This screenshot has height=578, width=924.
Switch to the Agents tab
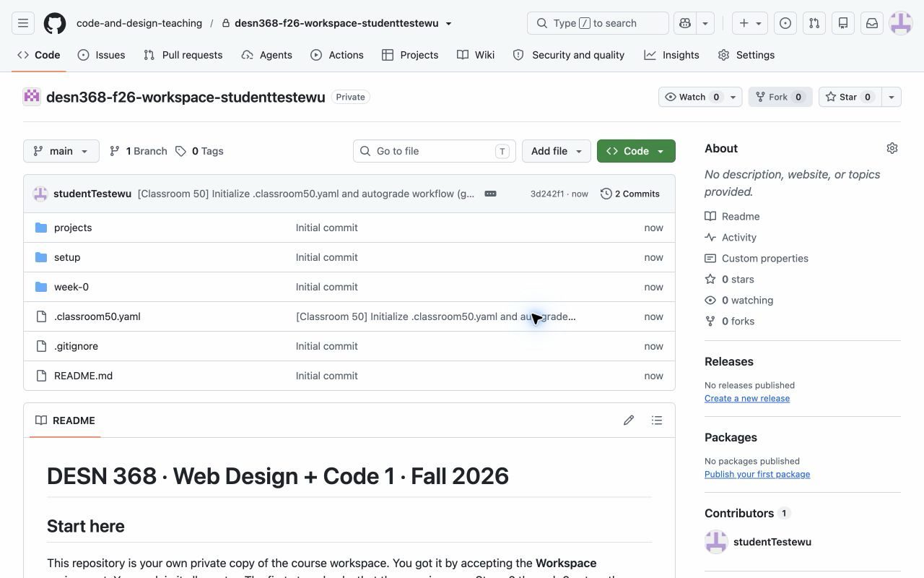tap(267, 55)
